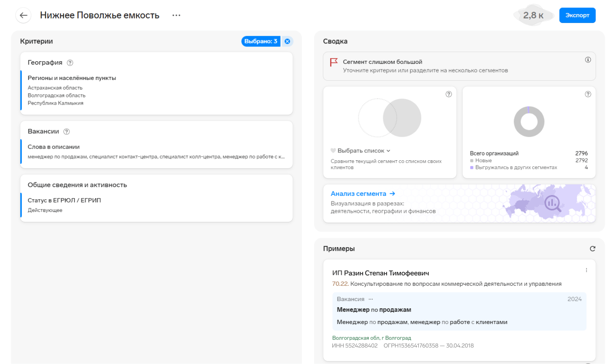Click the Новые legend row
Image resolution: width=616 pixels, height=364 pixels.
(529, 160)
